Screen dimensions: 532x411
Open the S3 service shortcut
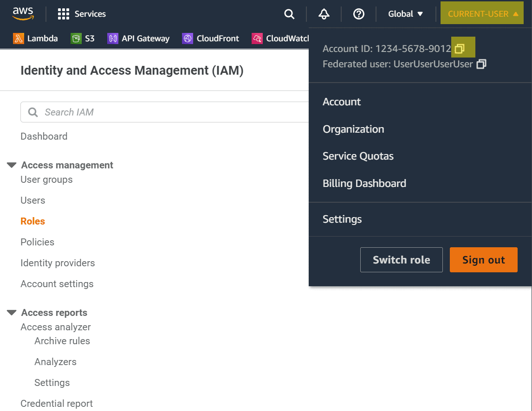click(83, 39)
